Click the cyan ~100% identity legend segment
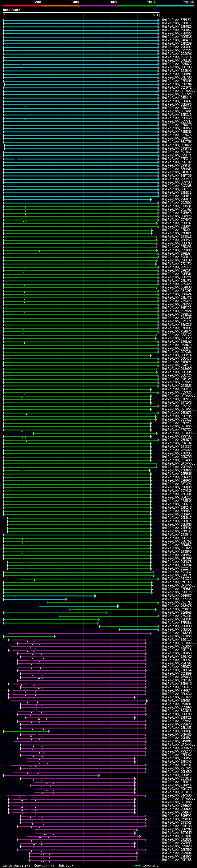Viewport: 197px width, 868px height. (x=175, y=6)
